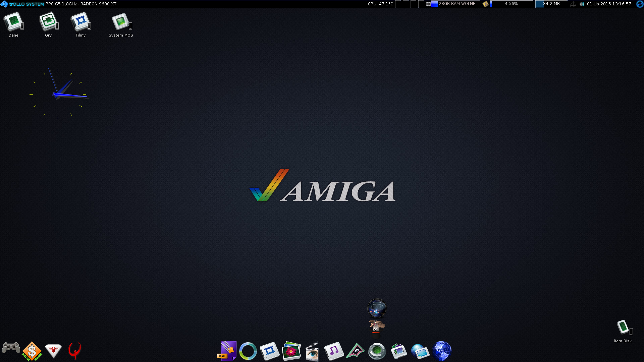644x362 pixels.
Task: Launch the starship sphere icon above dock
Action: pos(377,308)
